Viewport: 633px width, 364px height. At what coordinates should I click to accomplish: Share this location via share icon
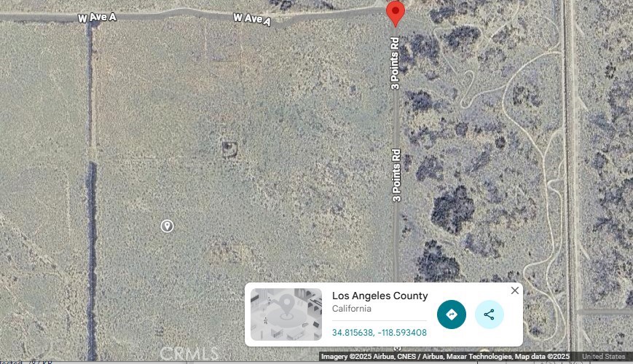pos(490,314)
